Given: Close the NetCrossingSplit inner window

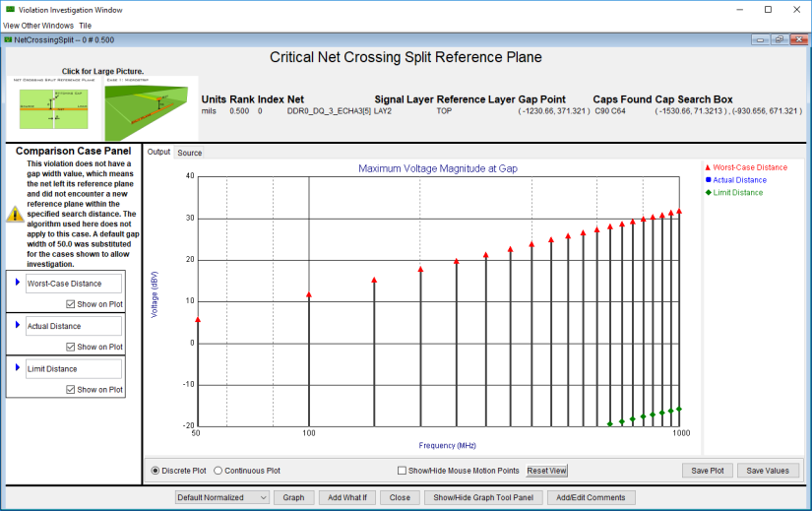Looking at the screenshot, I should click(798, 39).
